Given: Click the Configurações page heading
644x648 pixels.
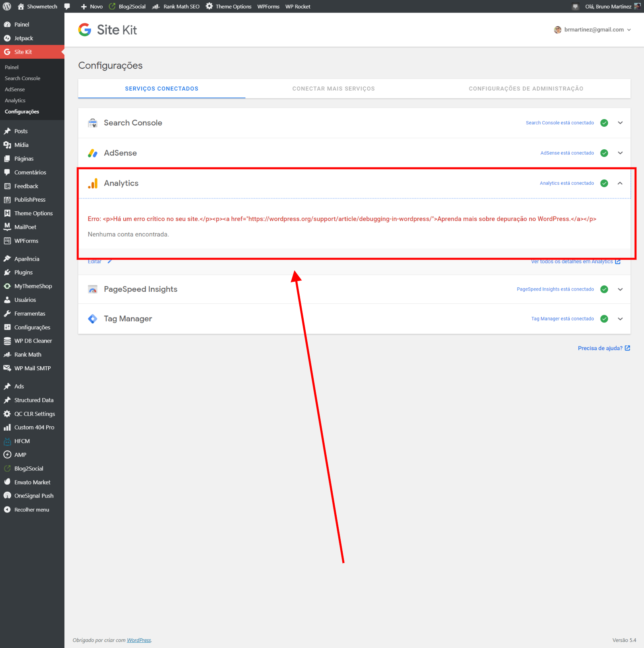Looking at the screenshot, I should coord(110,66).
